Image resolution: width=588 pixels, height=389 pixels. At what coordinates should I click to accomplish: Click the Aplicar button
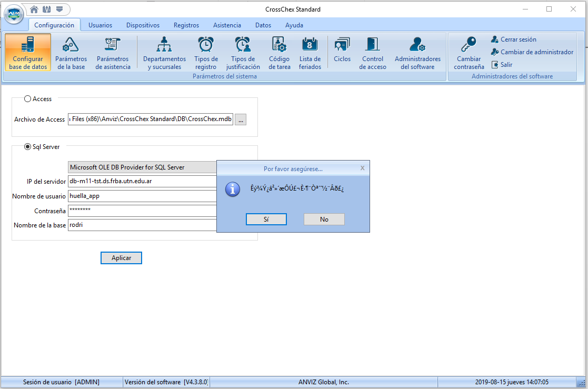click(x=121, y=258)
